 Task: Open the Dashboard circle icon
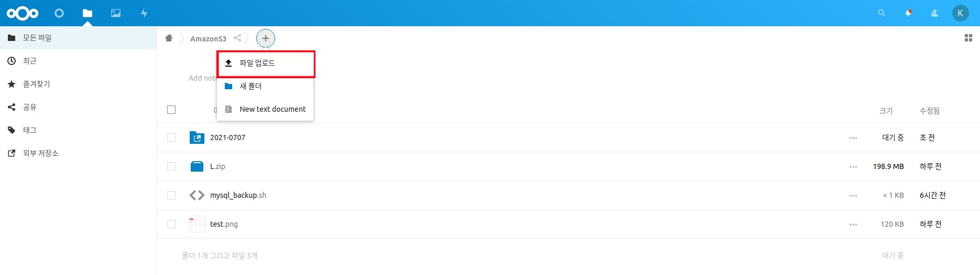point(59,13)
